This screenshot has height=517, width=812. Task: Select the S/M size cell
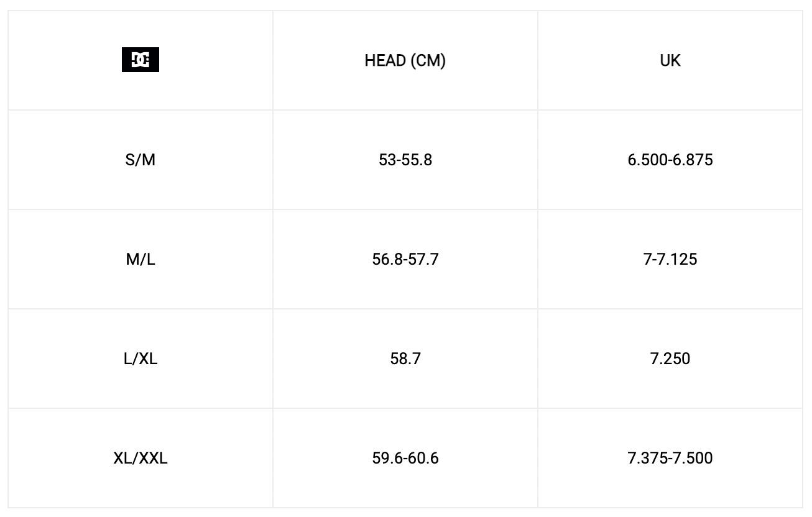click(x=140, y=160)
